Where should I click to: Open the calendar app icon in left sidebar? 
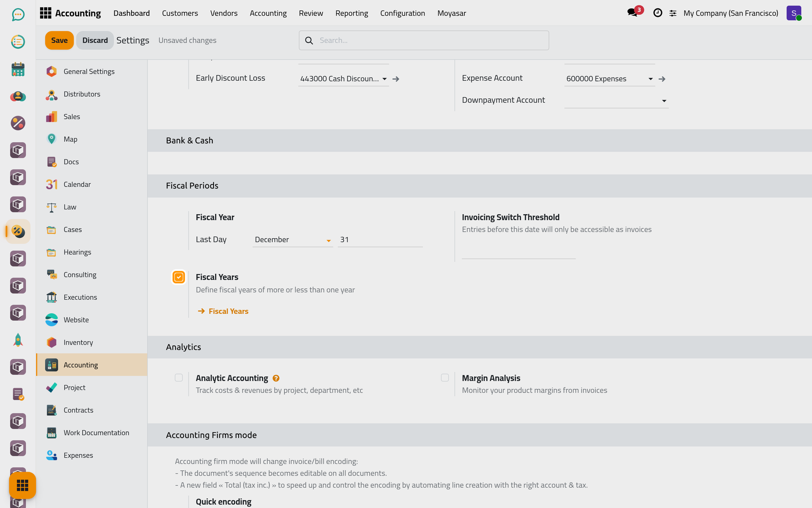click(x=18, y=69)
